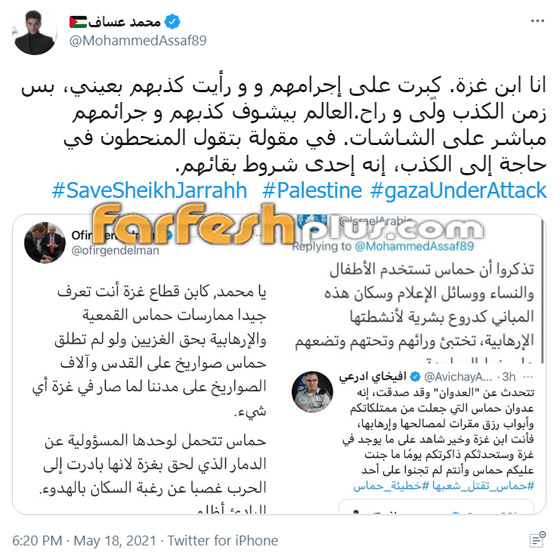Click Ofir Gendelman's avatar photo
Screen dimensions: 560x559
pyautogui.click(x=45, y=243)
